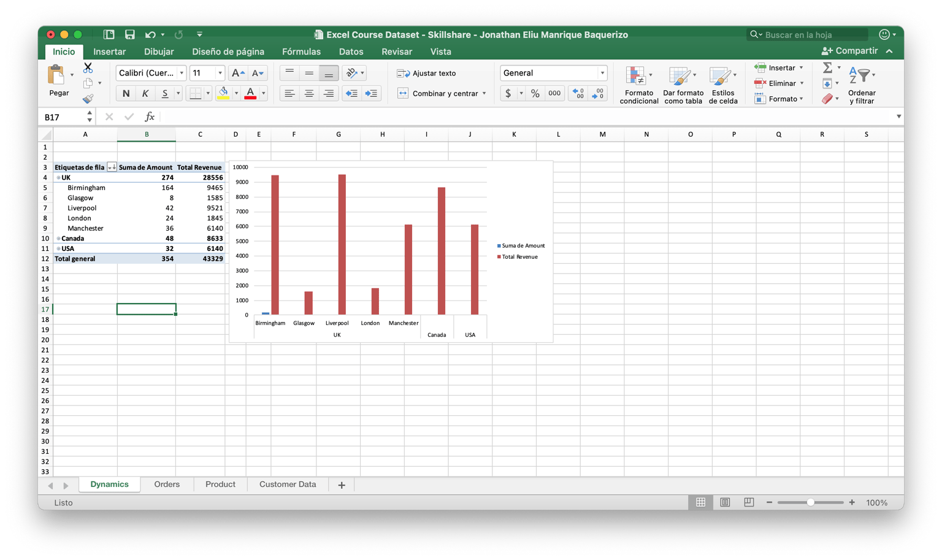Screen dimensions: 942x560
Task: Apply percent style icon
Action: click(x=535, y=93)
